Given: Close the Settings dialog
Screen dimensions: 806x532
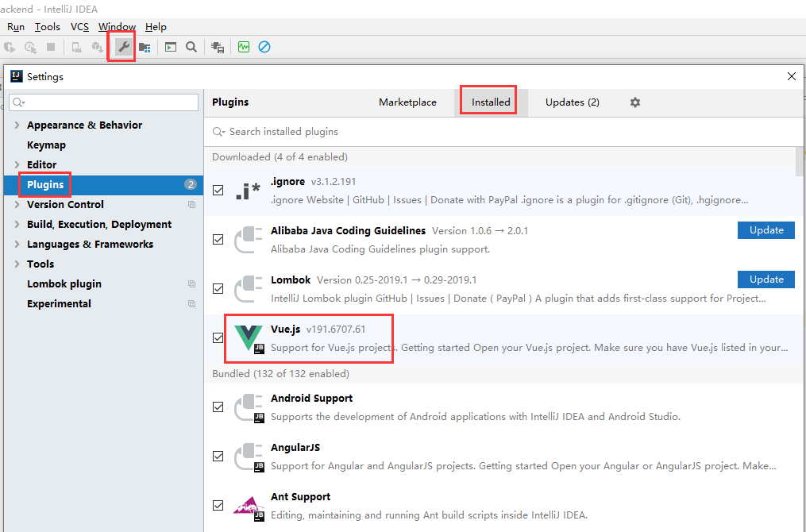Looking at the screenshot, I should (x=792, y=76).
